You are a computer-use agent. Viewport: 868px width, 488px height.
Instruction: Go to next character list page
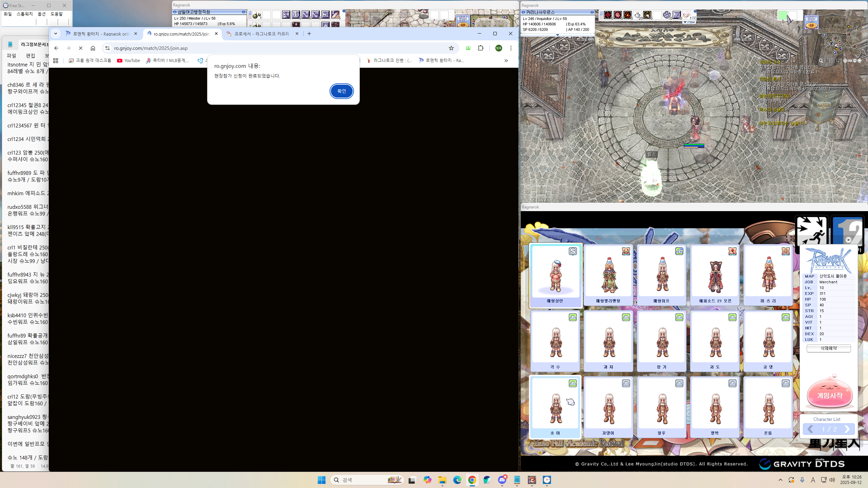point(847,429)
